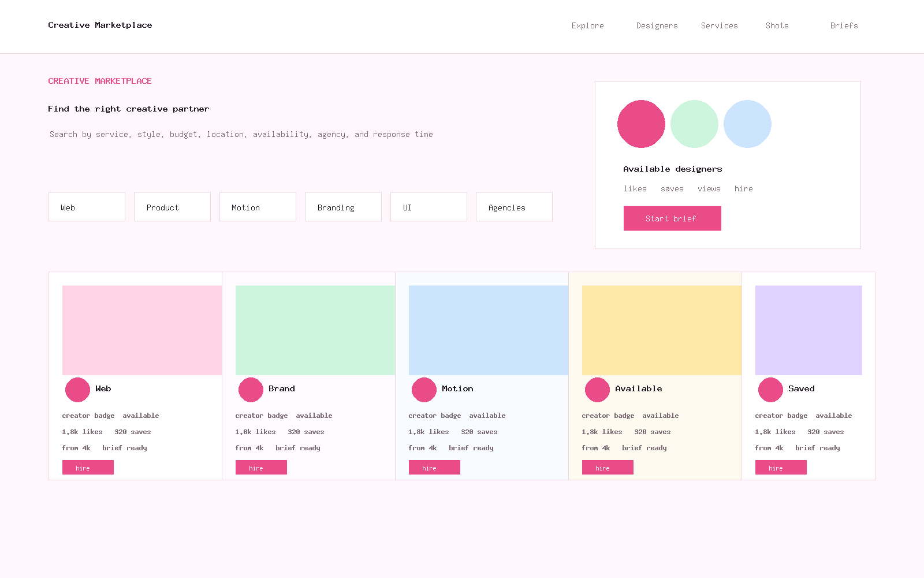Open the green Brand card thumbnail
Screen dimensions: 924x578
tap(315, 330)
